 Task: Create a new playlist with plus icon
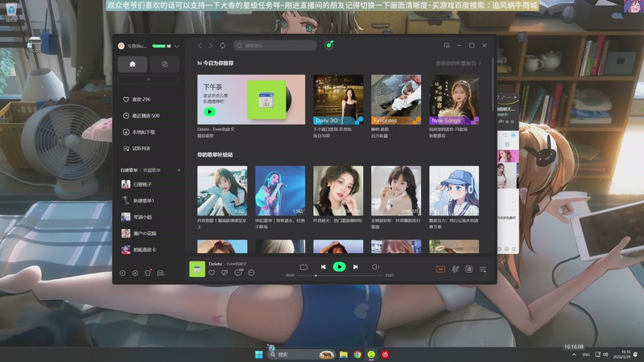click(x=179, y=170)
